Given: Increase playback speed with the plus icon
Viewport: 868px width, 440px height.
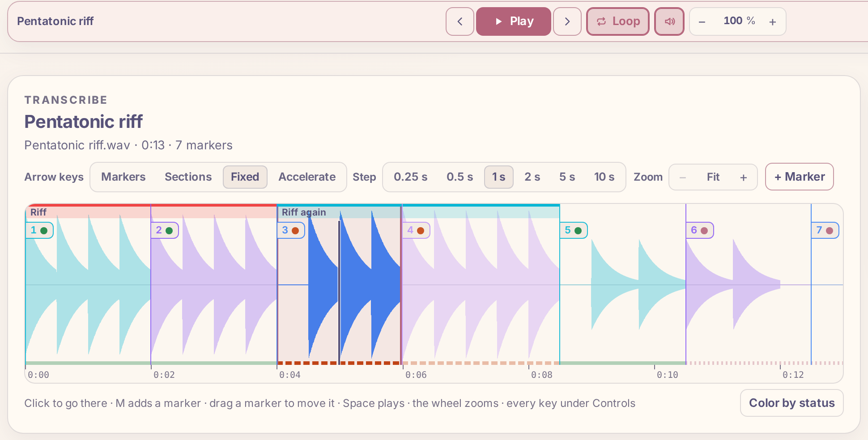Looking at the screenshot, I should click(x=773, y=21).
